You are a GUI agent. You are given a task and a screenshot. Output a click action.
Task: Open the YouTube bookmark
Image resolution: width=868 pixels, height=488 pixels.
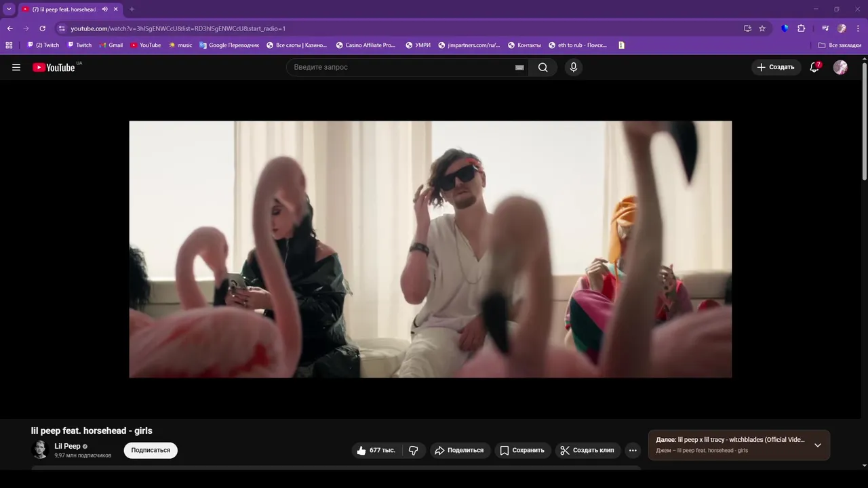point(146,45)
